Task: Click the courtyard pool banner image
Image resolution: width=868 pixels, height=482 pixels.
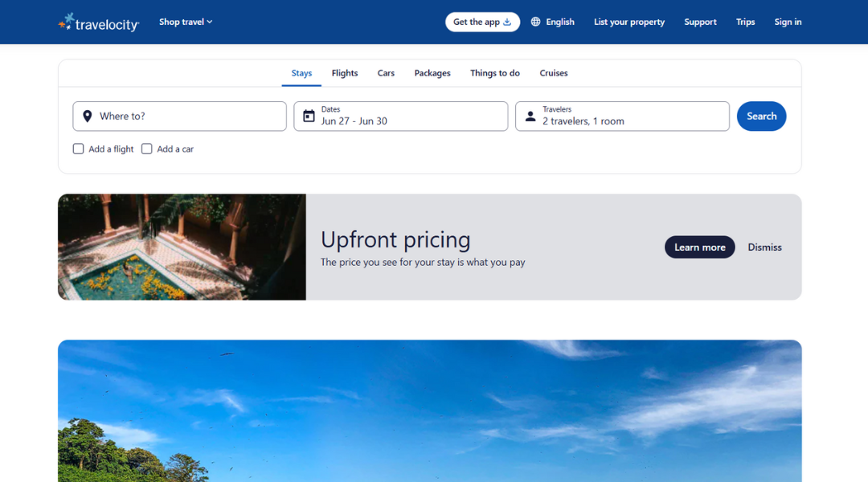Action: pyautogui.click(x=182, y=247)
